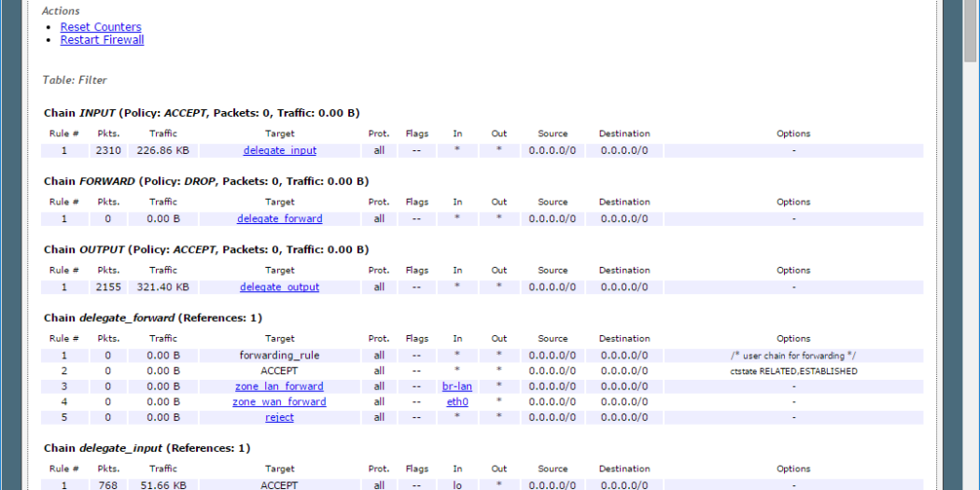Open the reject target link
The width and height of the screenshot is (980, 490).
[279, 417]
